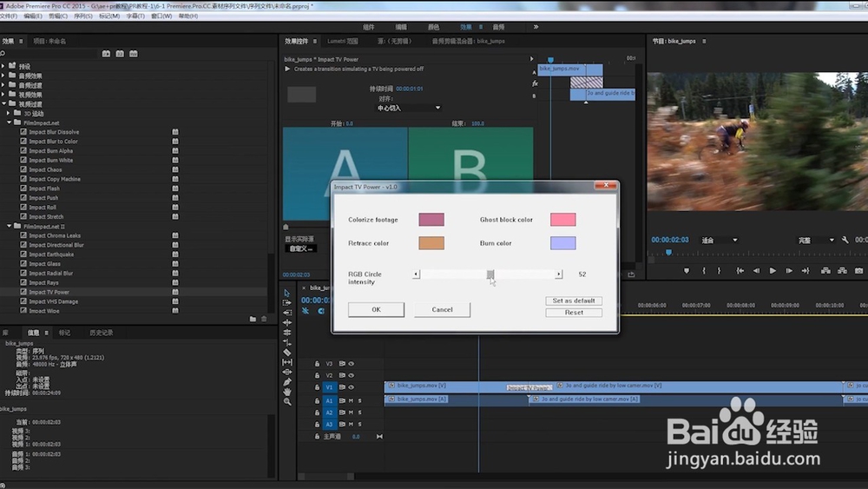Click Add Marker in Program monitor
Viewport: 868px width, 489px height.
(x=687, y=271)
